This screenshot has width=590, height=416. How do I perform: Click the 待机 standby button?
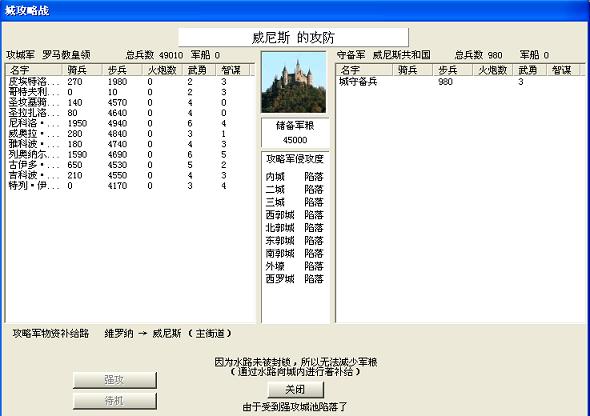(x=115, y=401)
